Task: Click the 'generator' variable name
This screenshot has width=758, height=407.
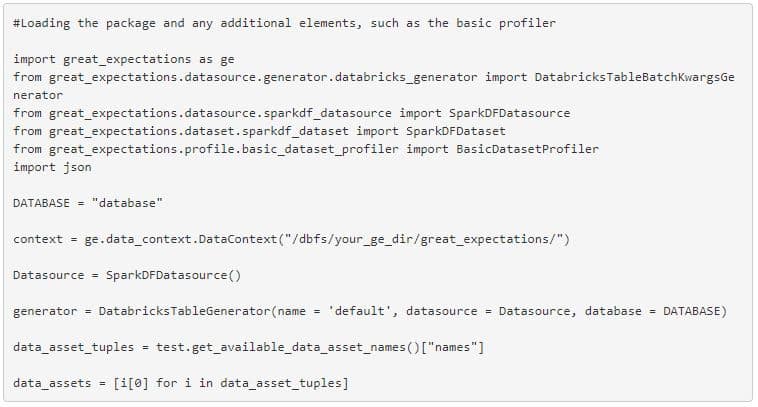Action: pyautogui.click(x=45, y=311)
